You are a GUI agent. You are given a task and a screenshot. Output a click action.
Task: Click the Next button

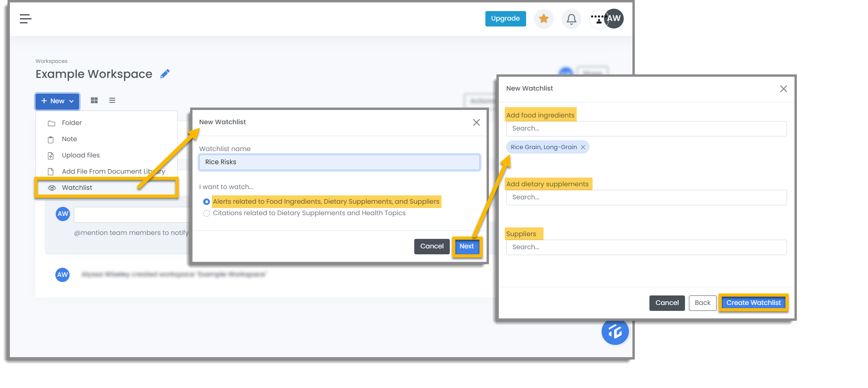point(466,246)
